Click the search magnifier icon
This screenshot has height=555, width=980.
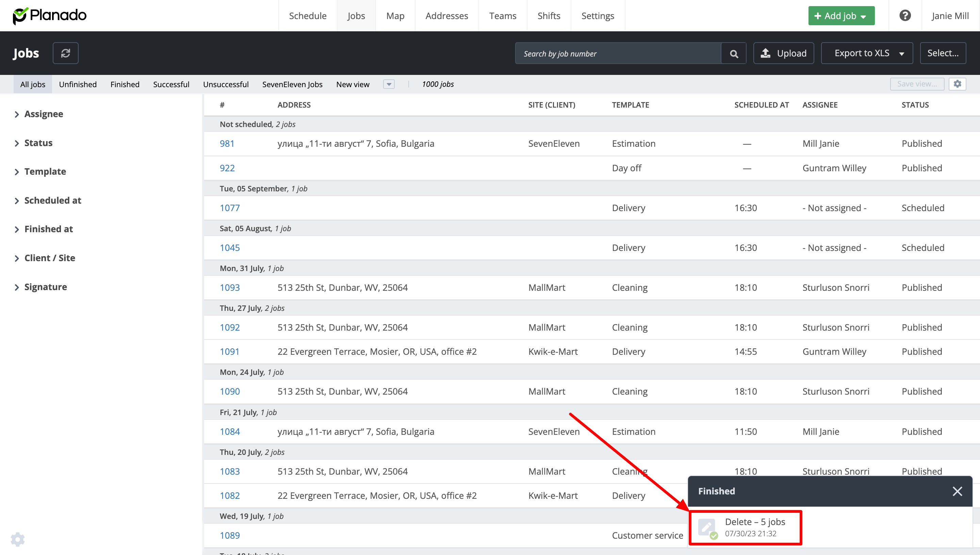(734, 53)
